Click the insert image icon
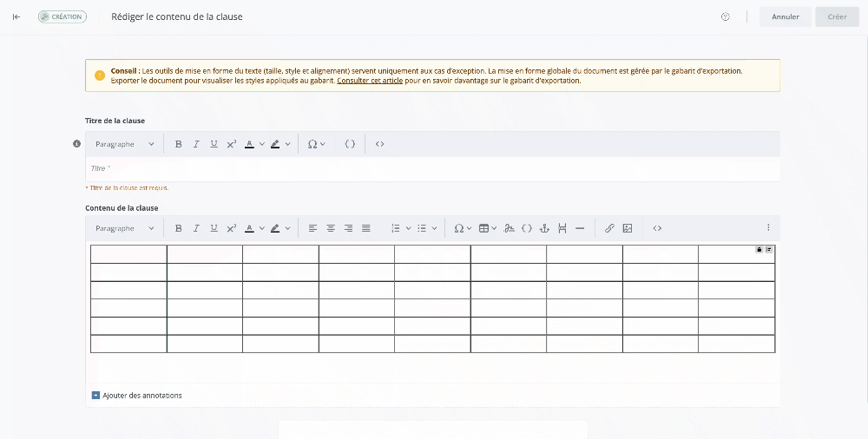Image resolution: width=868 pixels, height=439 pixels. 628,228
